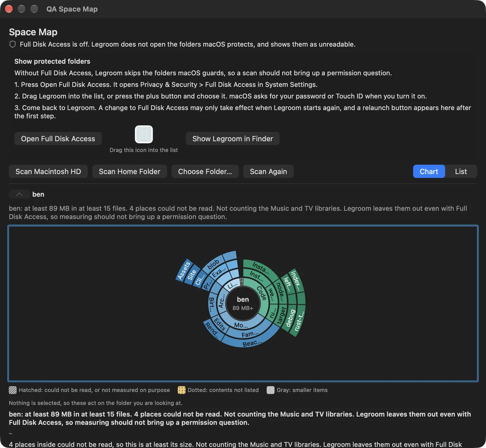
Task: Scan the Home Folder
Action: [x=130, y=172]
